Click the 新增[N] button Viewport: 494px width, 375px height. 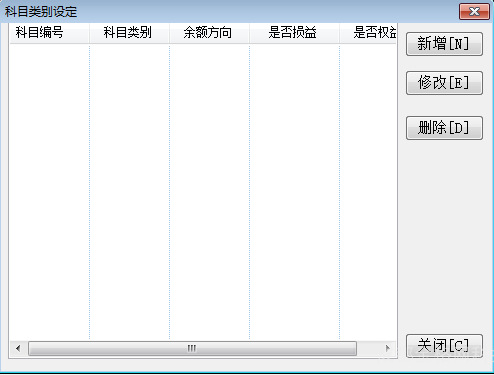(x=444, y=44)
